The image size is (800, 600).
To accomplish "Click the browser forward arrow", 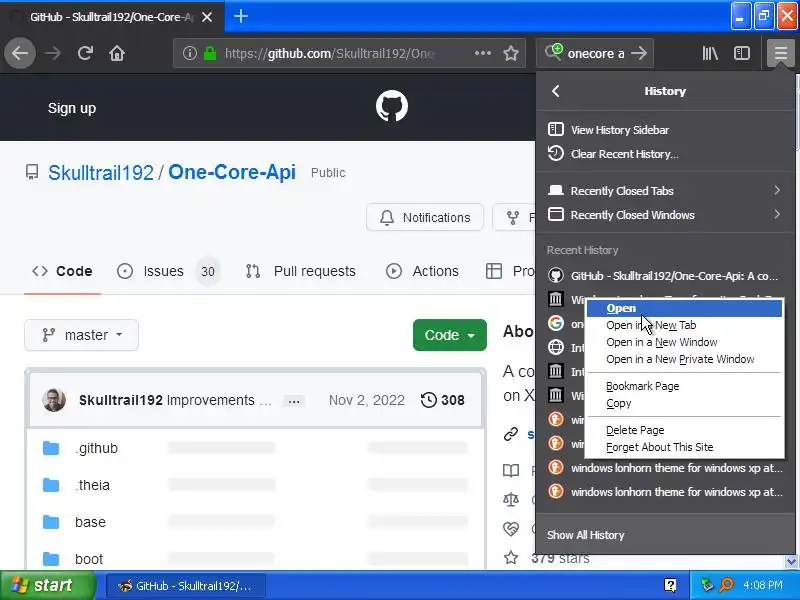I will (53, 53).
